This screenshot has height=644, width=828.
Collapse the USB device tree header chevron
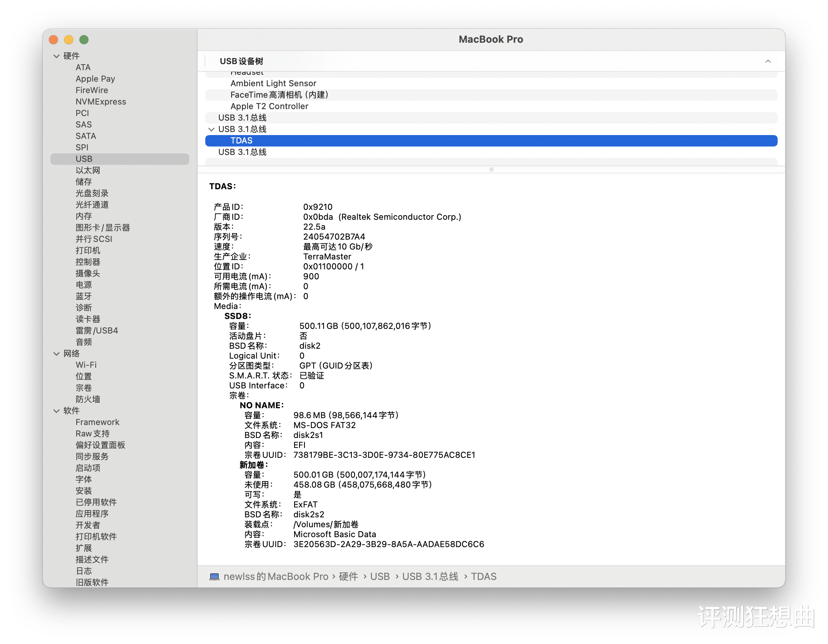tap(768, 61)
